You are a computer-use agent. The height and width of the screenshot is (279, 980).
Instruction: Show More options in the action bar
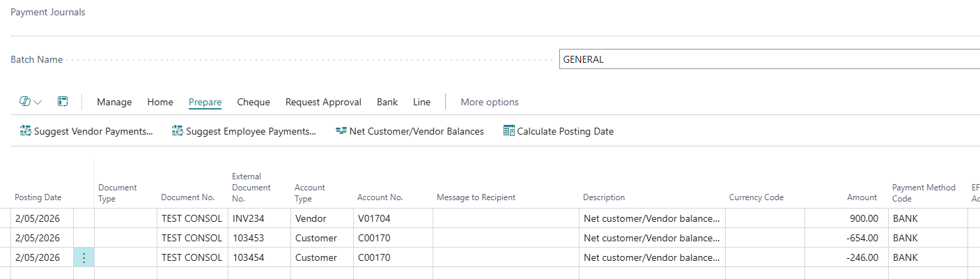pos(490,102)
